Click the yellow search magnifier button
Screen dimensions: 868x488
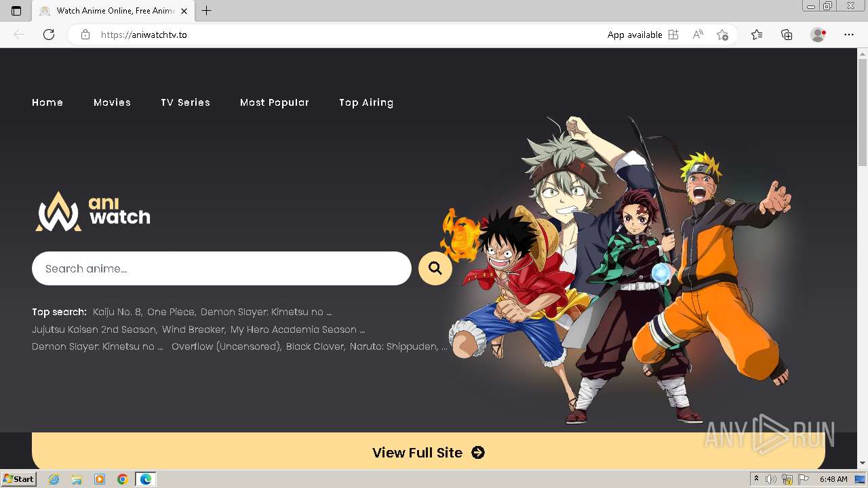[435, 268]
